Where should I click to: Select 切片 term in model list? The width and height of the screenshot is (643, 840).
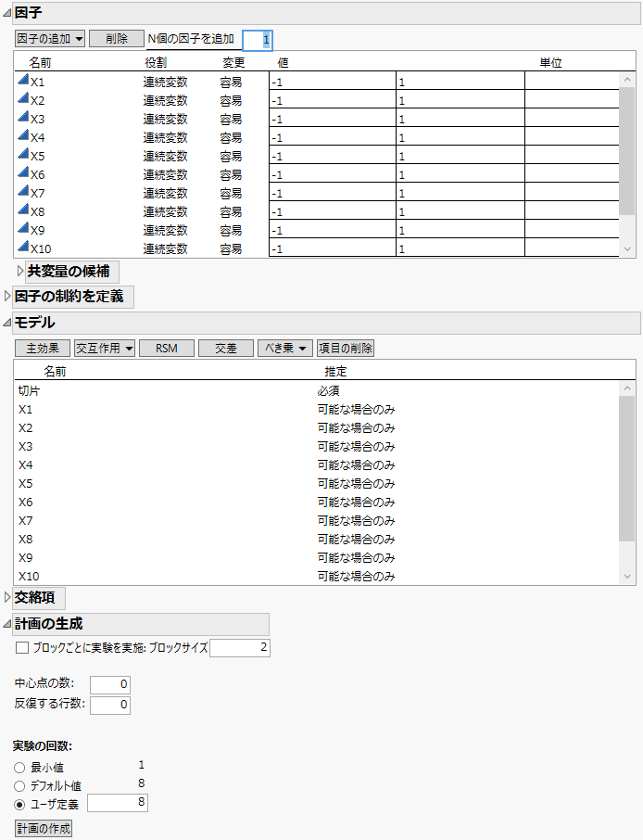coord(29,391)
